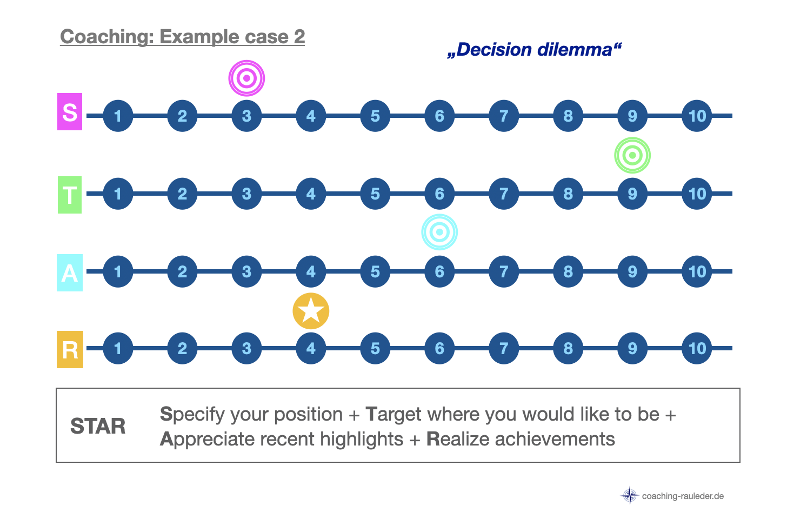Click the cyan target icon above A row

pyautogui.click(x=439, y=232)
